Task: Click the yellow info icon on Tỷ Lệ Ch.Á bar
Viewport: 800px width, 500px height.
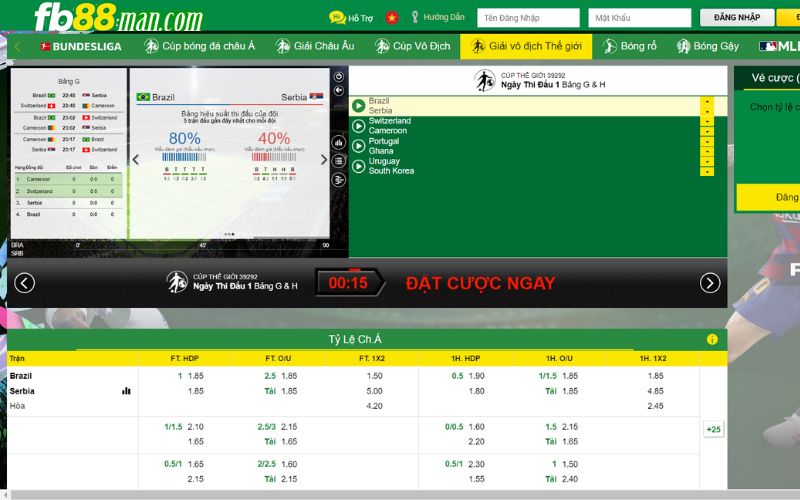Action: point(712,339)
